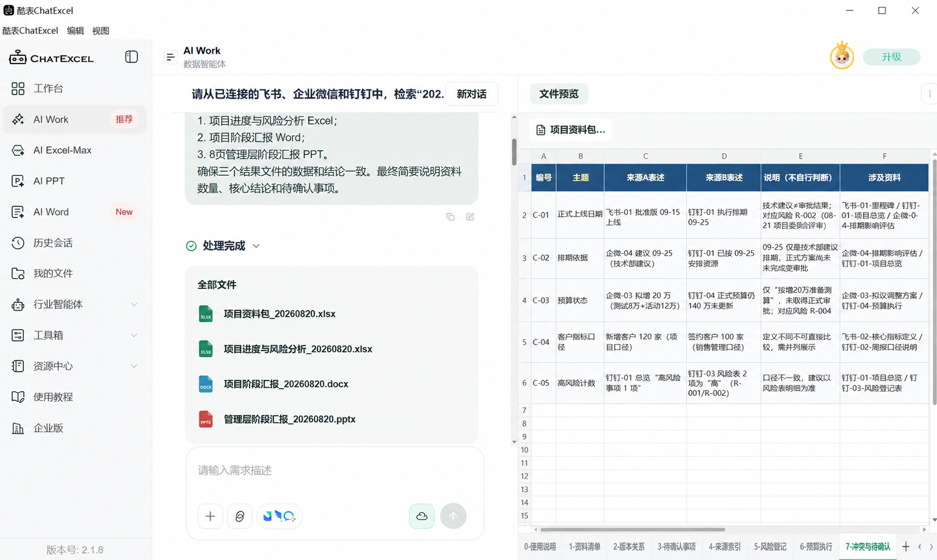Start a 新对话 new chat

click(x=471, y=94)
